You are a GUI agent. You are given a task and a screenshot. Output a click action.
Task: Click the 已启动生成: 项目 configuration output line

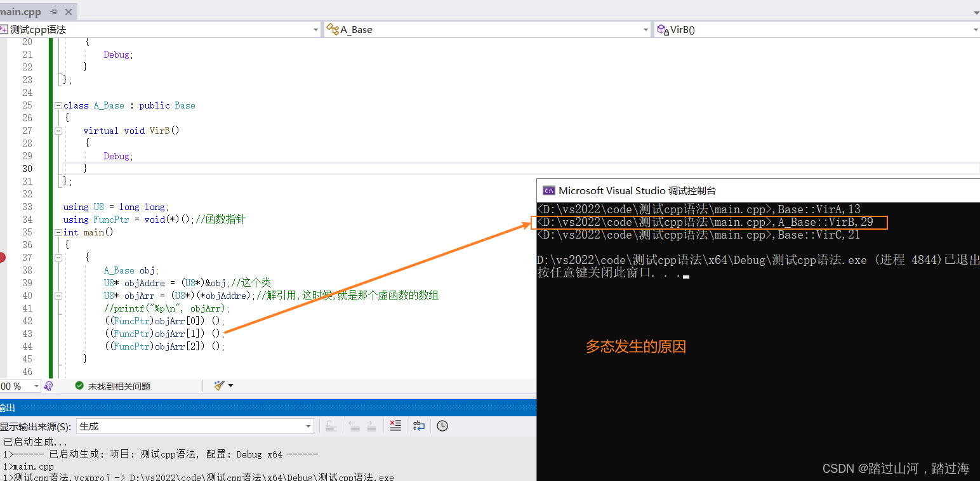[x=160, y=454]
